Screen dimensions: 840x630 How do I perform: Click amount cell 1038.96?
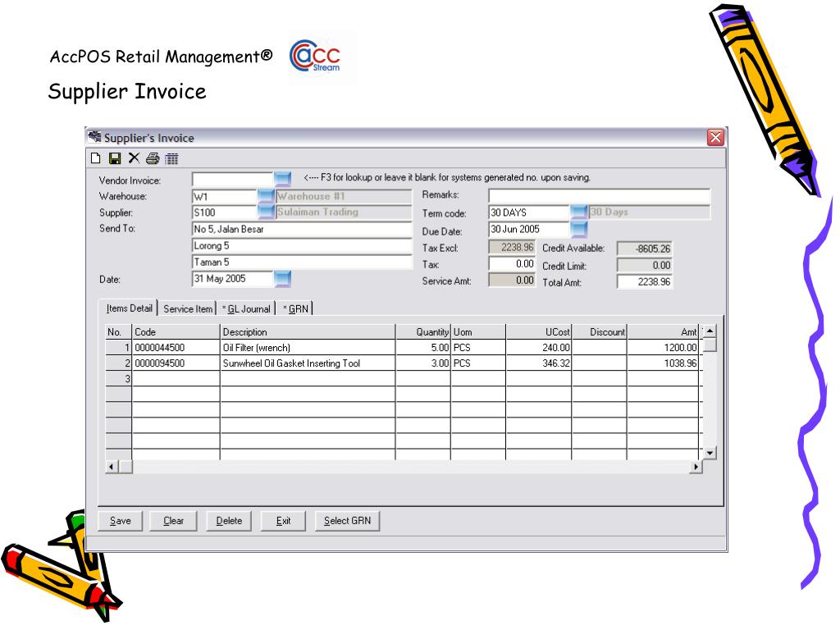(x=663, y=363)
